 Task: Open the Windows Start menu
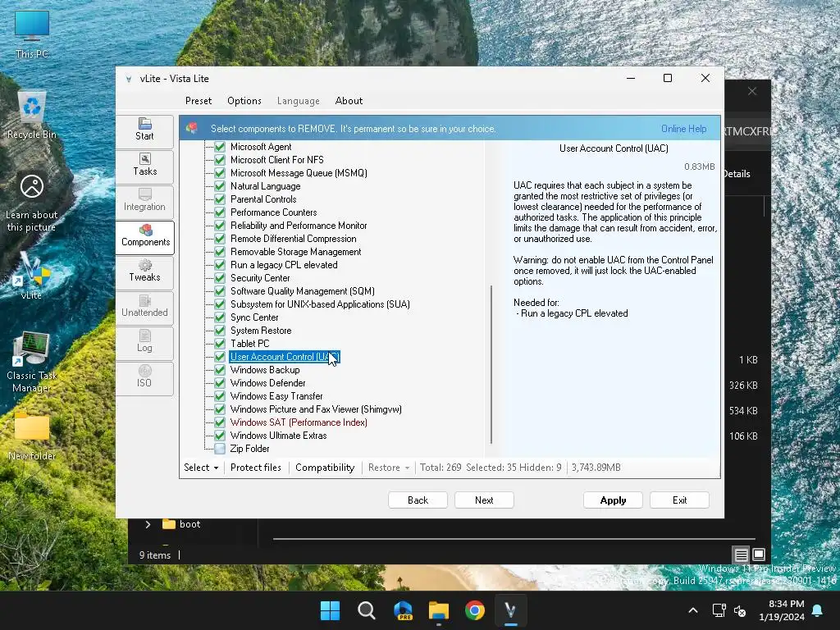[330, 610]
